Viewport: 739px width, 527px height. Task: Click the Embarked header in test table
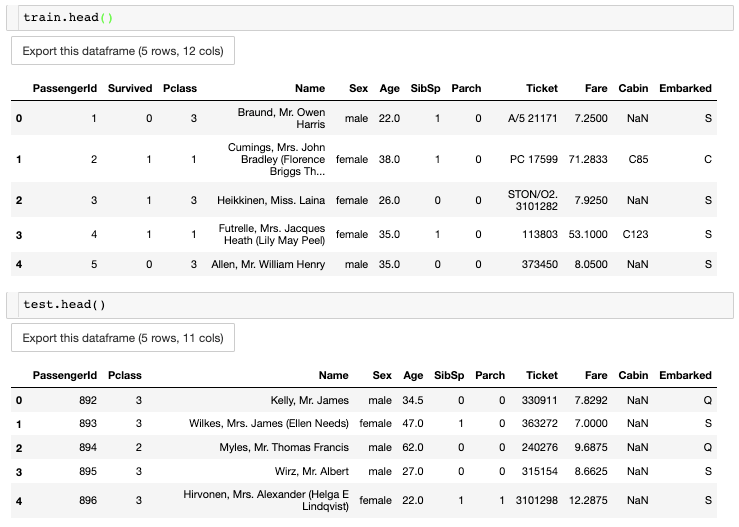[x=685, y=376]
